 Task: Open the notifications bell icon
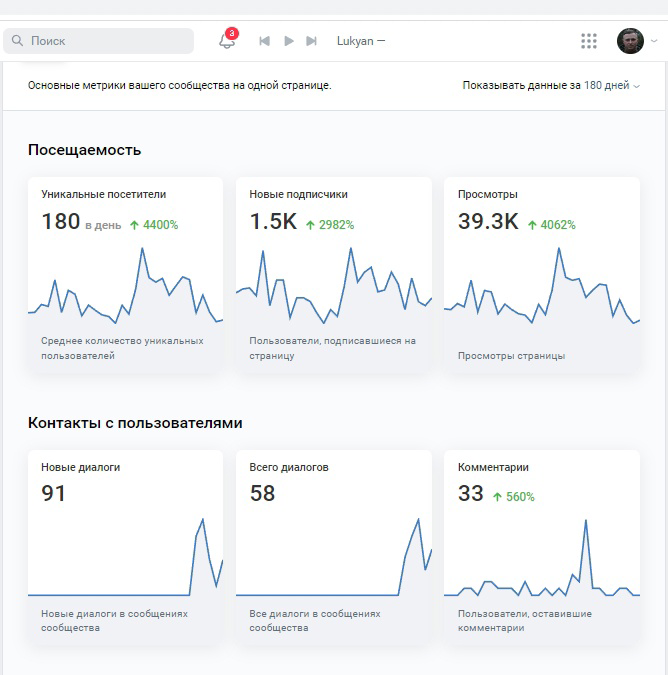[x=226, y=41]
